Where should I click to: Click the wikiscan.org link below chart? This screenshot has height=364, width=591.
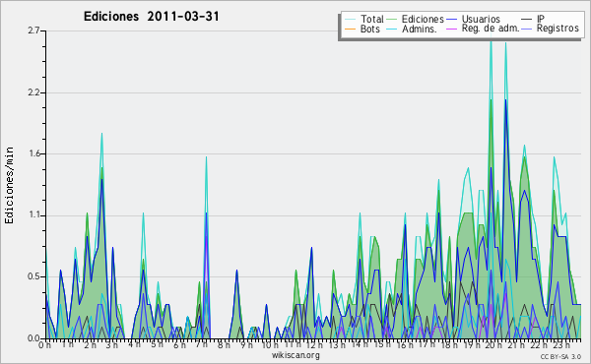click(295, 355)
